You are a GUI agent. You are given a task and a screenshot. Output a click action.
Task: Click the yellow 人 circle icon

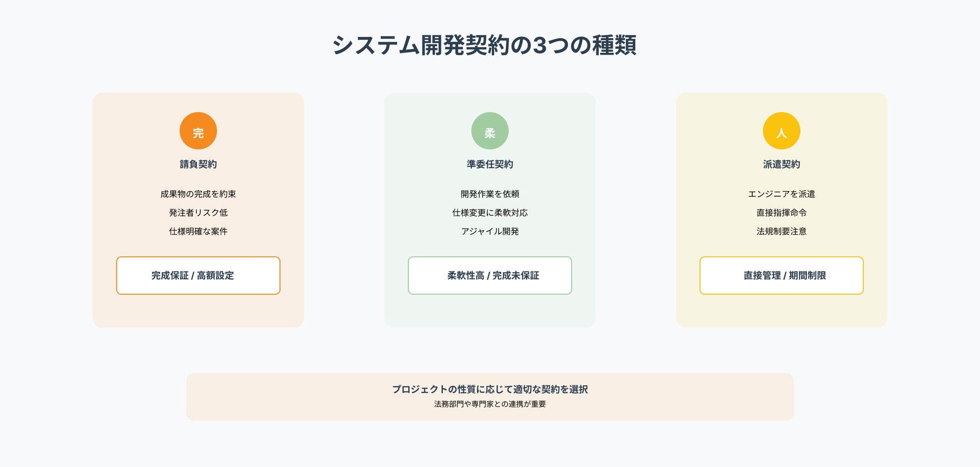pyautogui.click(x=782, y=131)
